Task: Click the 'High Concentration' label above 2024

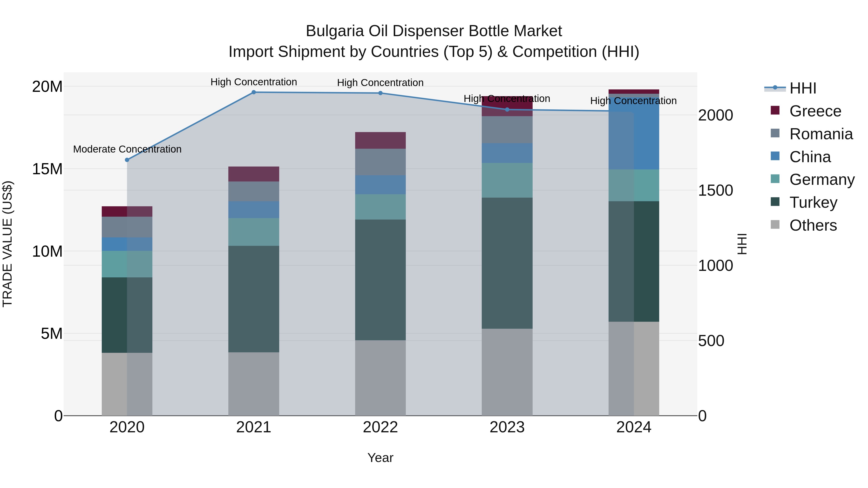Action: [x=633, y=101]
